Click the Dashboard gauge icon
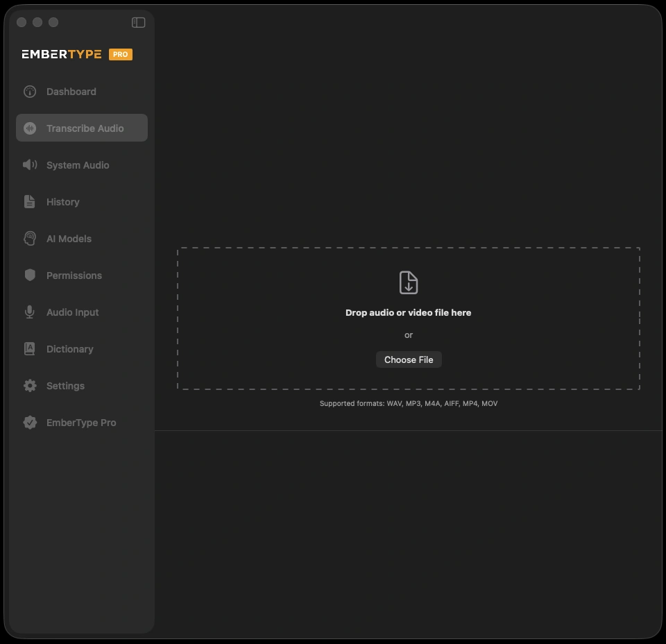 point(30,92)
